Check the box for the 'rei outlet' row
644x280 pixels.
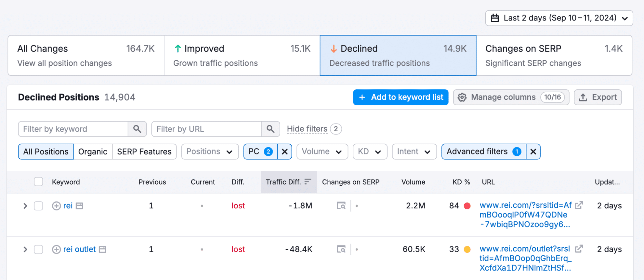pyautogui.click(x=38, y=249)
